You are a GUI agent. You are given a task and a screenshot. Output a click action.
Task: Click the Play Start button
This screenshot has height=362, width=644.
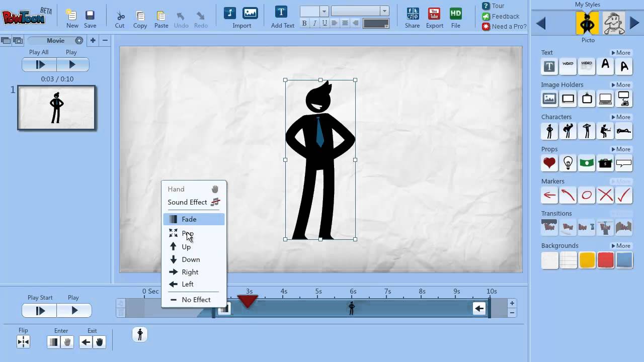(40, 311)
